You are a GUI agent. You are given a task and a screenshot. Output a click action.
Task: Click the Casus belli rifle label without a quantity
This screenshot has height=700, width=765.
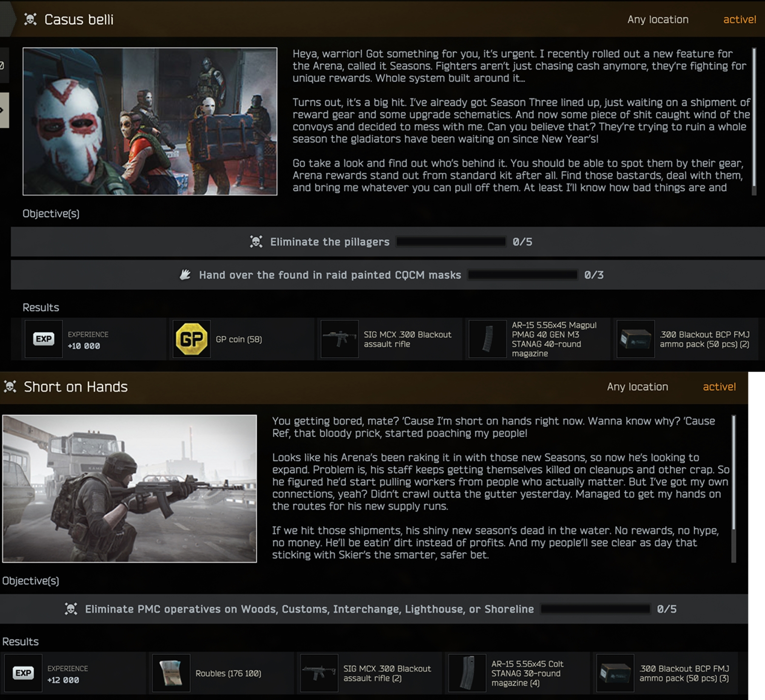(408, 339)
